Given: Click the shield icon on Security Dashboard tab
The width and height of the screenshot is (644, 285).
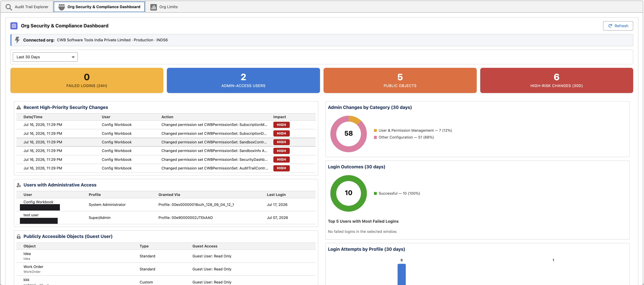Looking at the screenshot, I should point(61,7).
